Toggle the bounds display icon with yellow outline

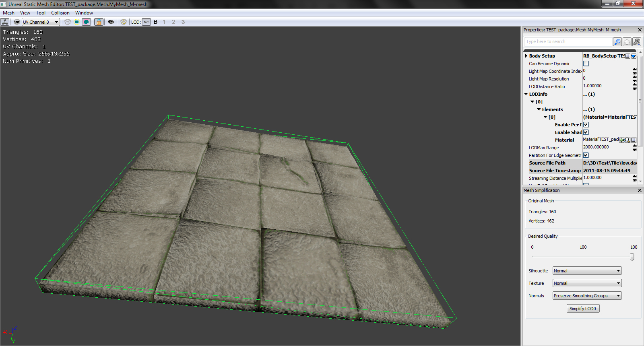(x=77, y=22)
